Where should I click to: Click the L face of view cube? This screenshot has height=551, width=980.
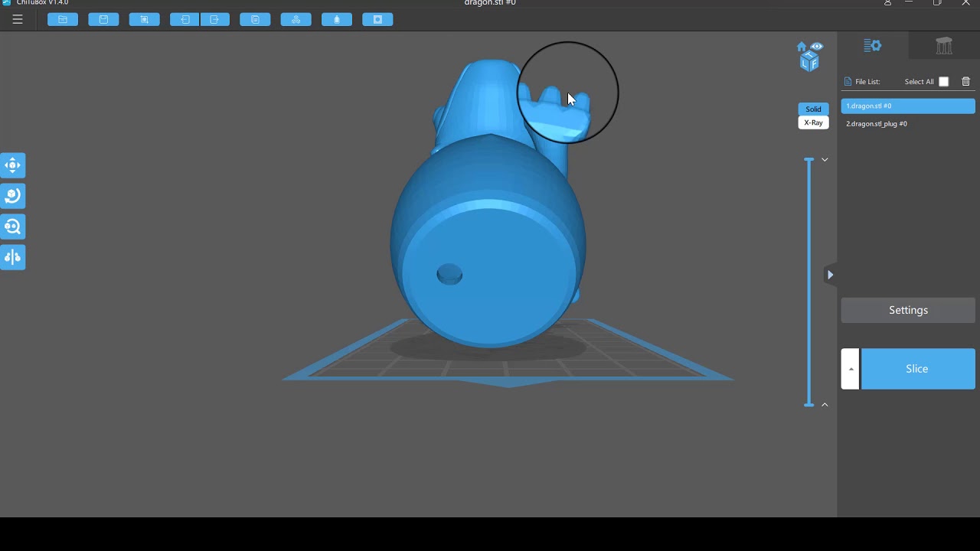point(805,64)
